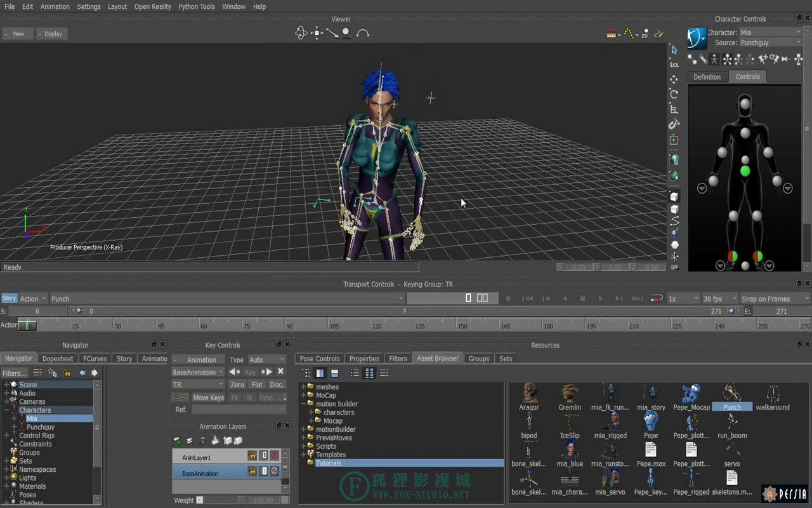Click the character icon in Character Controls
Viewport: 812px width, 508px height.
[697, 38]
